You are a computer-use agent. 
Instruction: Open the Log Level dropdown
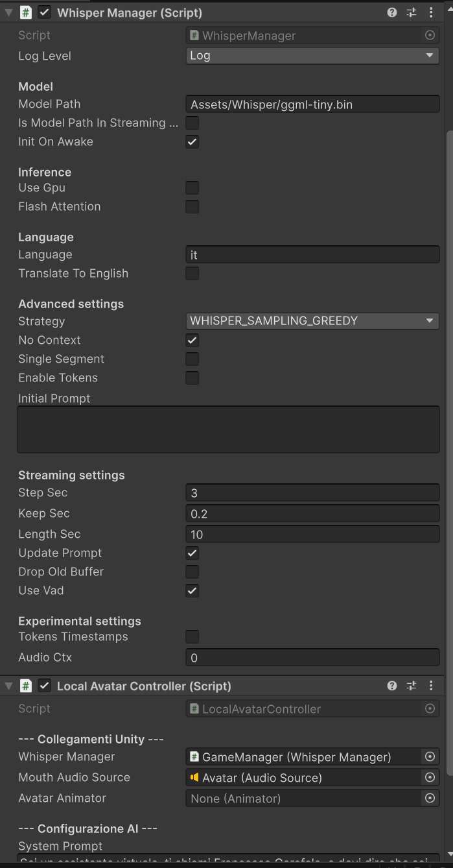(312, 56)
